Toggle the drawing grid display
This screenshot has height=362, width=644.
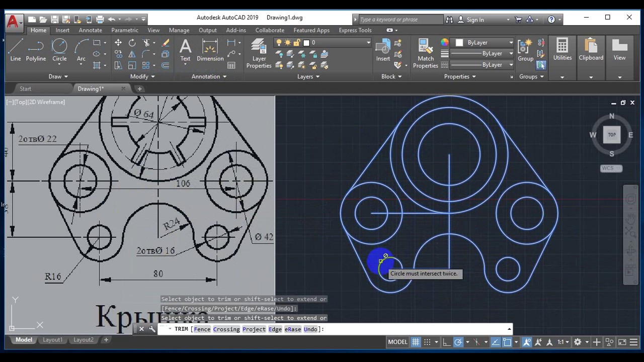[x=416, y=342]
